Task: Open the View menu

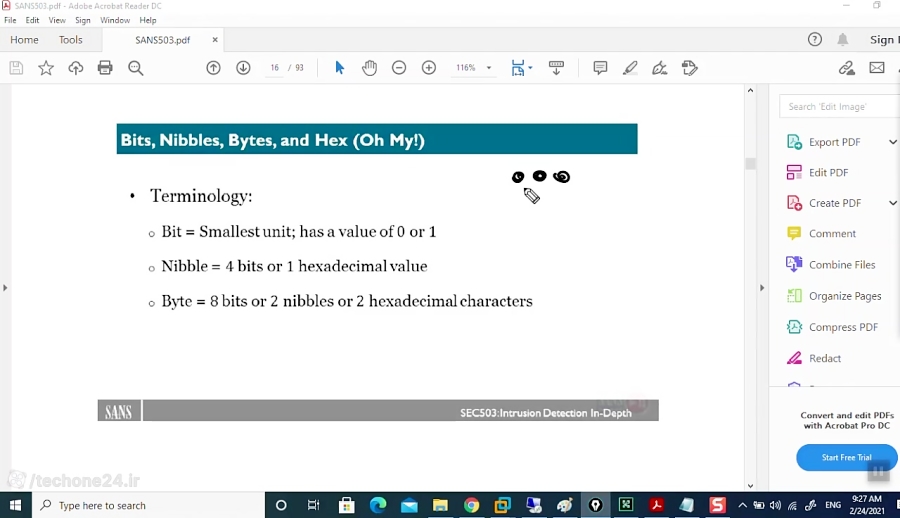Action: tap(57, 20)
